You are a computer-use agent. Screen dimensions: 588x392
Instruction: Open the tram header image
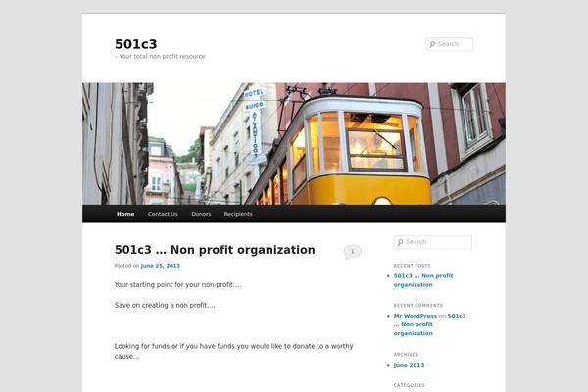pos(294,144)
